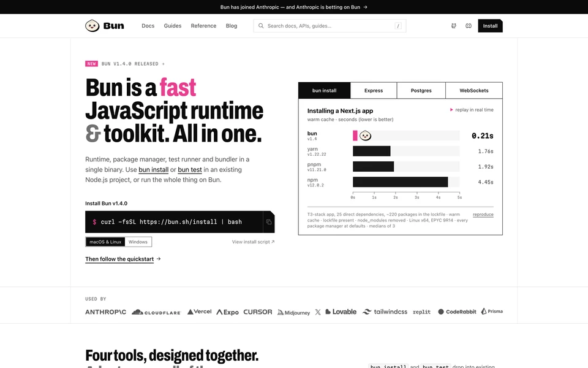
Task: Click the npm 4.45s benchmark bar
Action: [x=400, y=182]
